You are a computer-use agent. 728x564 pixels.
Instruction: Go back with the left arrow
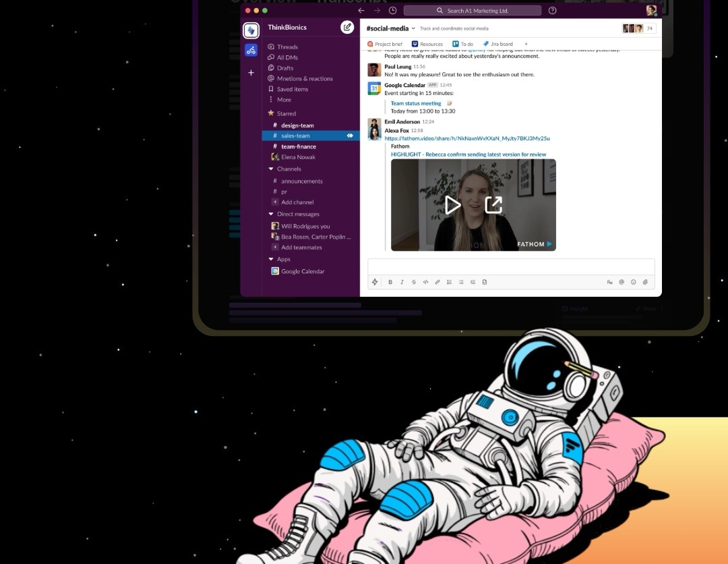361,10
